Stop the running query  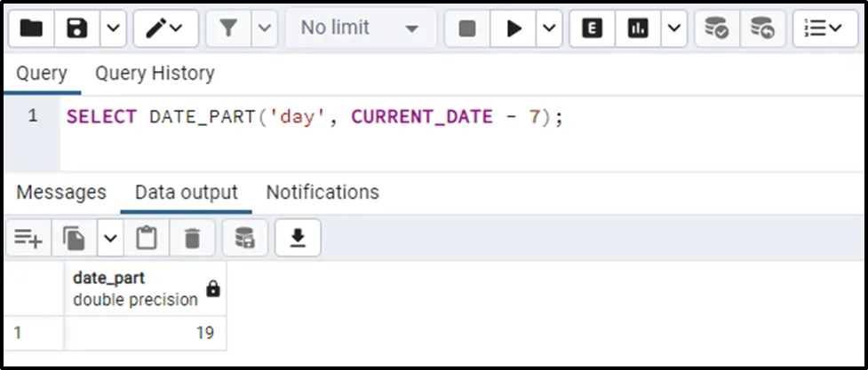point(467,28)
